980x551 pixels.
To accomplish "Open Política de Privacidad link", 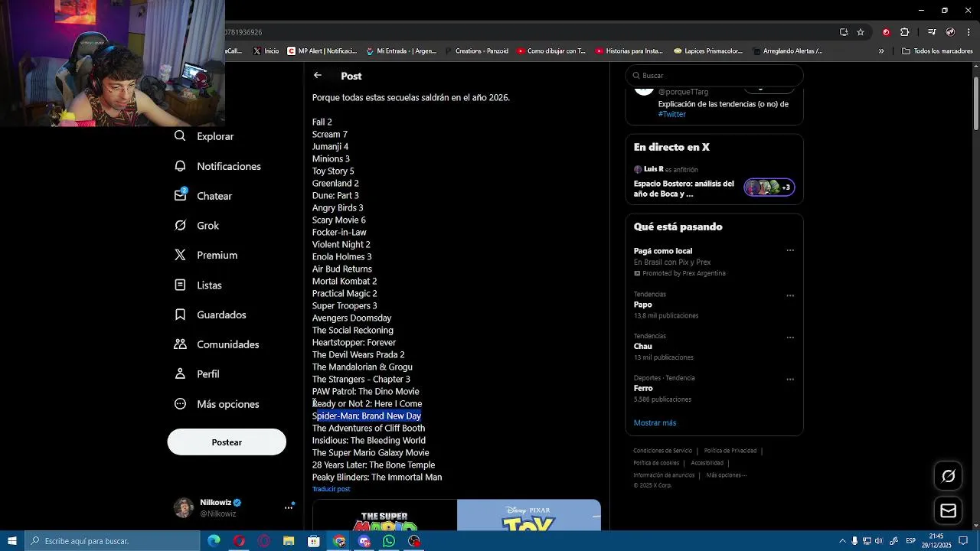I will (x=730, y=451).
